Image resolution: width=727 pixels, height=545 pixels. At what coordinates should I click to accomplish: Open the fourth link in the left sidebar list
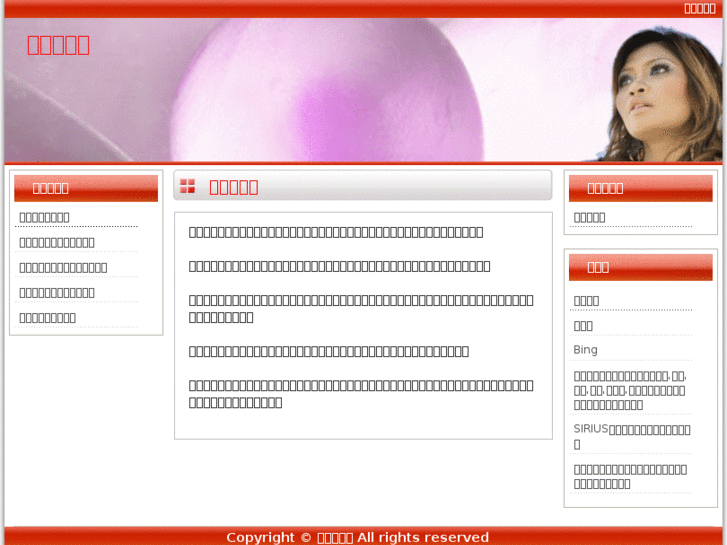click(x=57, y=292)
